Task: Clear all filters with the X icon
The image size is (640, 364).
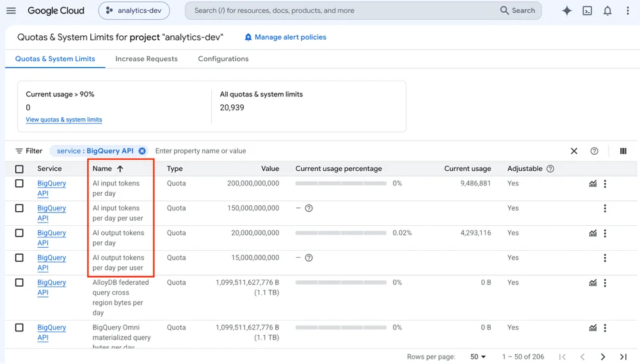Action: 574,151
